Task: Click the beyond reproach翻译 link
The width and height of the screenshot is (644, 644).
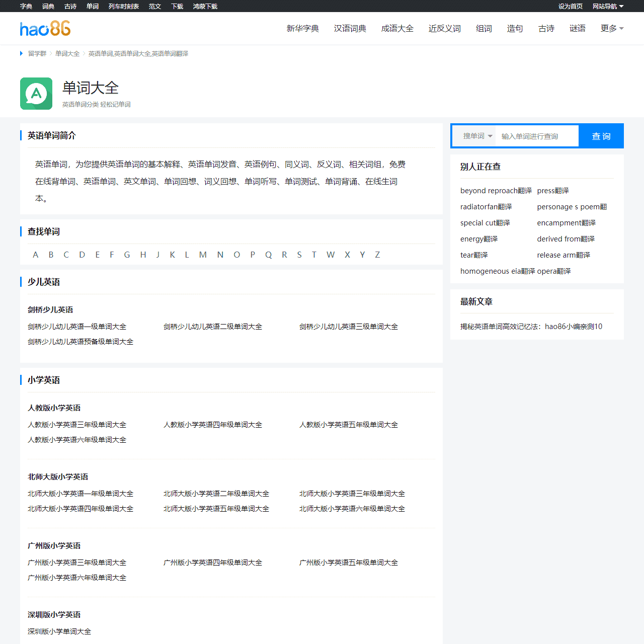Action: (x=496, y=191)
